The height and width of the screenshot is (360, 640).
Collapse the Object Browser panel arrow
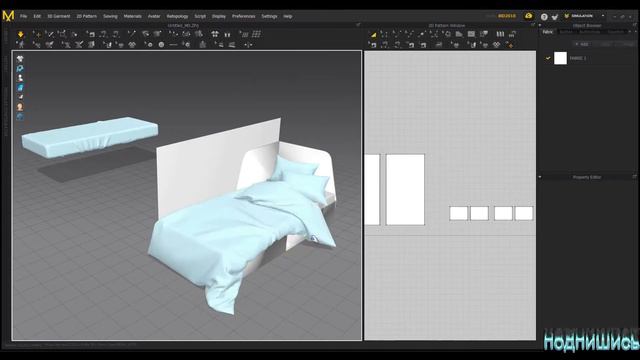click(540, 25)
